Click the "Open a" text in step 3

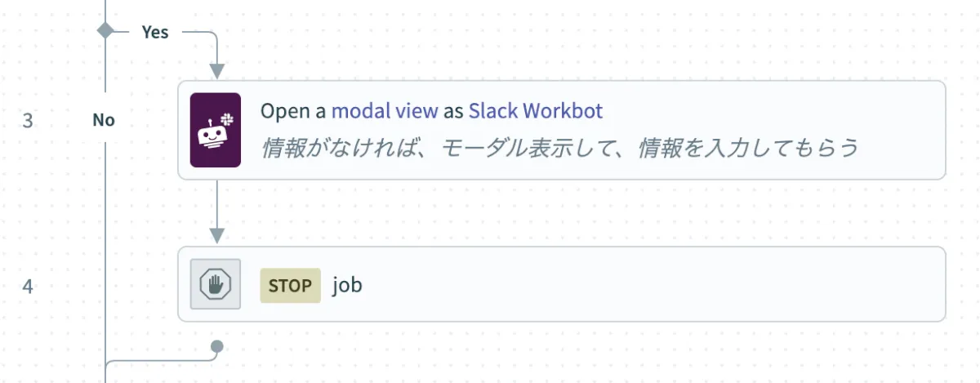tap(293, 111)
